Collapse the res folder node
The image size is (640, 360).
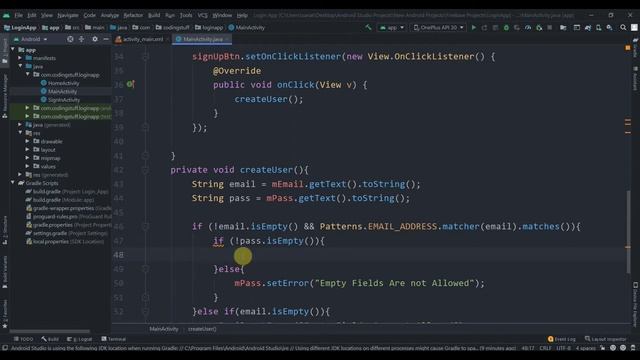(x=20, y=133)
